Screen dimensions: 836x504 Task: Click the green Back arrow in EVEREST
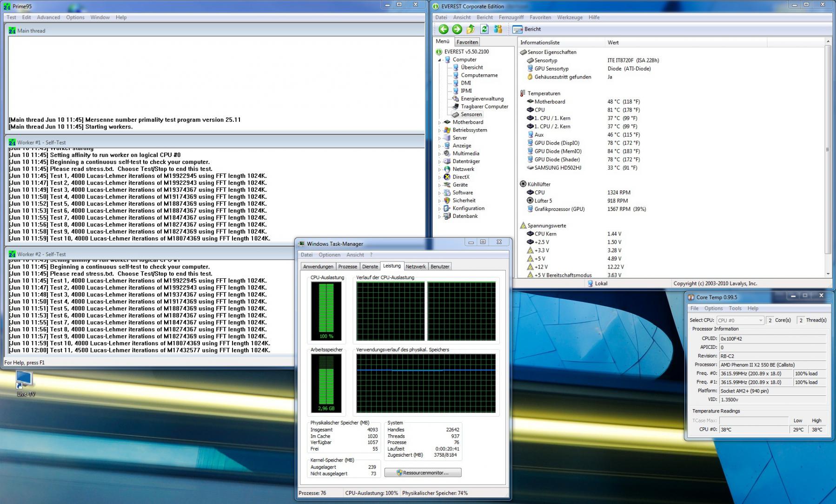click(443, 29)
